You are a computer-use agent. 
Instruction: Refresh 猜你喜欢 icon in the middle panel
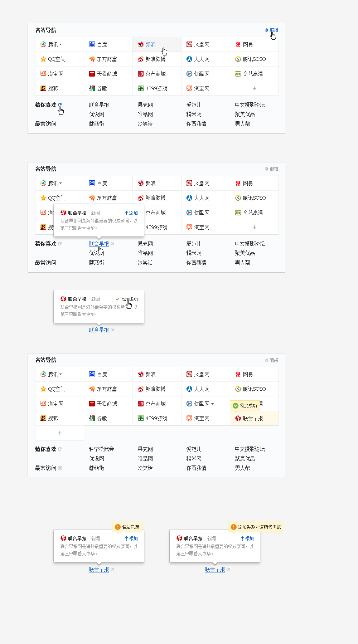pos(60,244)
